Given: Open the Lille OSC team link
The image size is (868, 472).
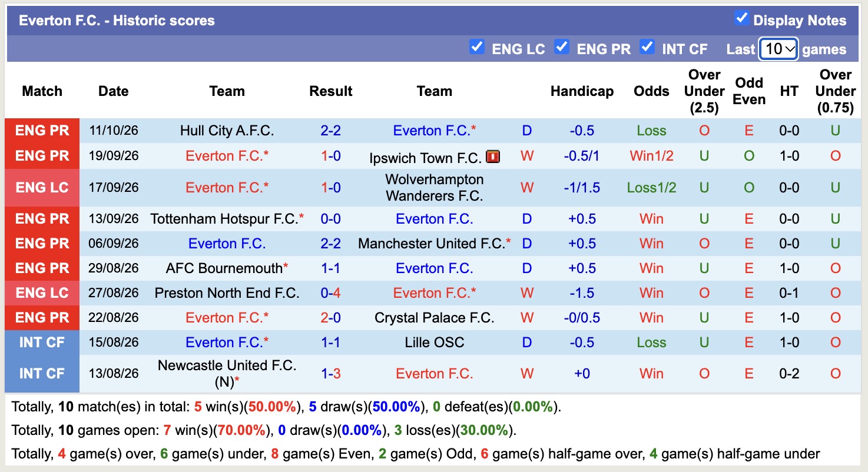Looking at the screenshot, I should 435,343.
